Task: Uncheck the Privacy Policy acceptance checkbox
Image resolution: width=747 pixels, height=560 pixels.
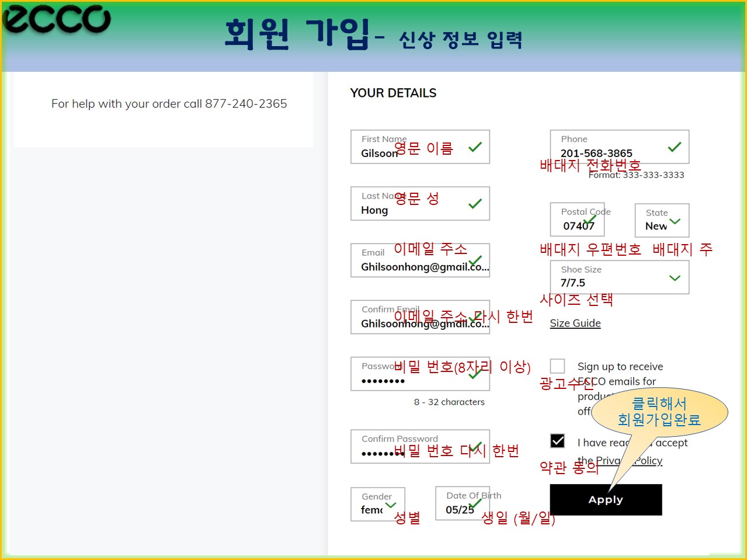Action: 558,441
